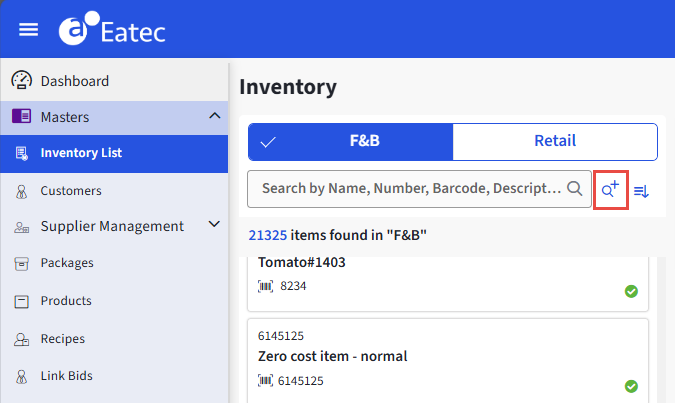The height and width of the screenshot is (403, 675).
Task: Click the magnifier icon in search box
Action: 575,188
